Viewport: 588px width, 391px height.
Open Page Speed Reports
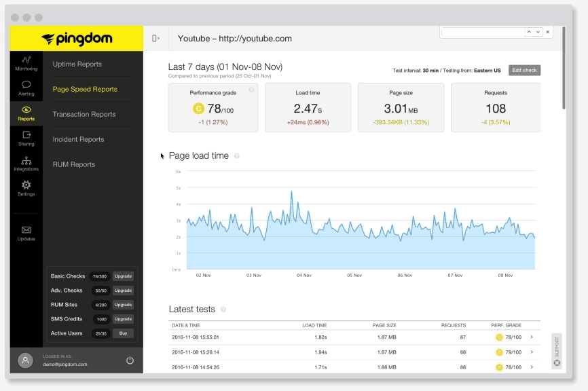point(85,89)
